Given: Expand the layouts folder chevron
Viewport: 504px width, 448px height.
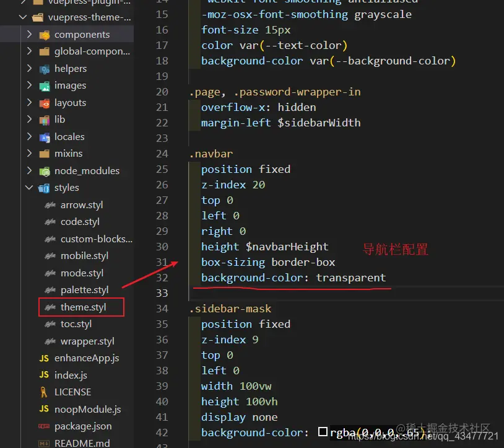Looking at the screenshot, I should click(29, 102).
